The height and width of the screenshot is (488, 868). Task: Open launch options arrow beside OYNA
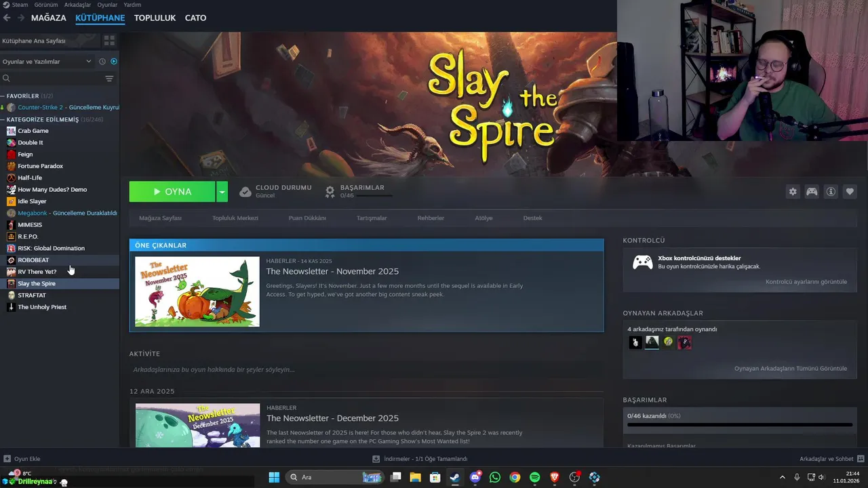[x=222, y=192]
